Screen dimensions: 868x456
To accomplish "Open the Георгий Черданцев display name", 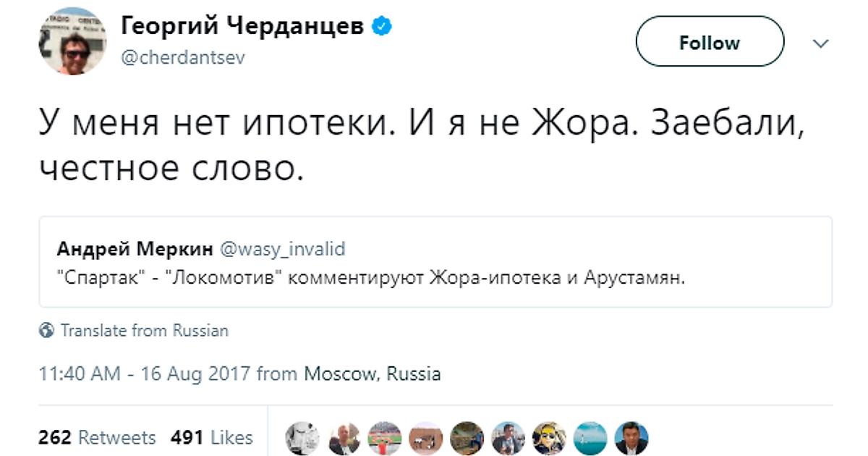I will tap(242, 28).
